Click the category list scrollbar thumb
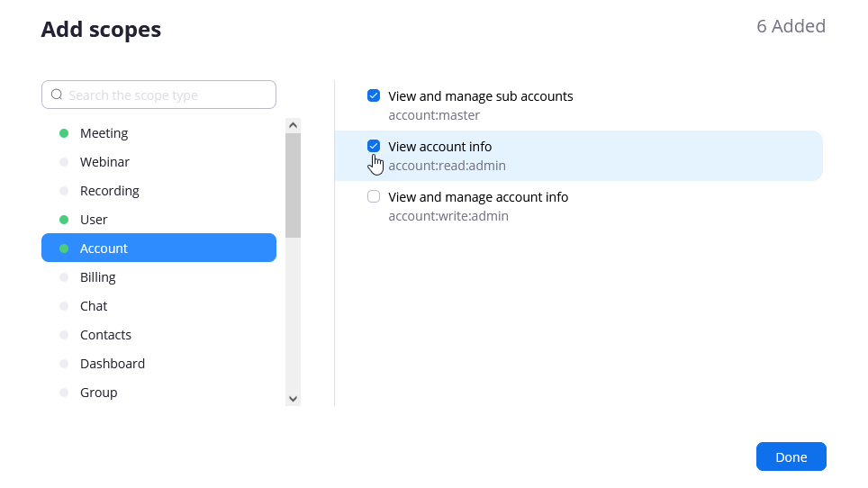This screenshot has height=488, width=868. click(x=293, y=185)
